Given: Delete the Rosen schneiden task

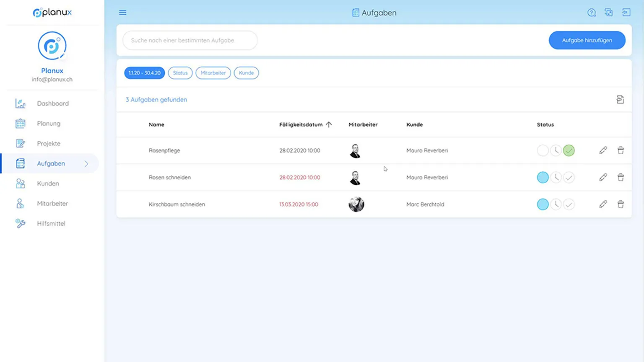Looking at the screenshot, I should (x=621, y=177).
